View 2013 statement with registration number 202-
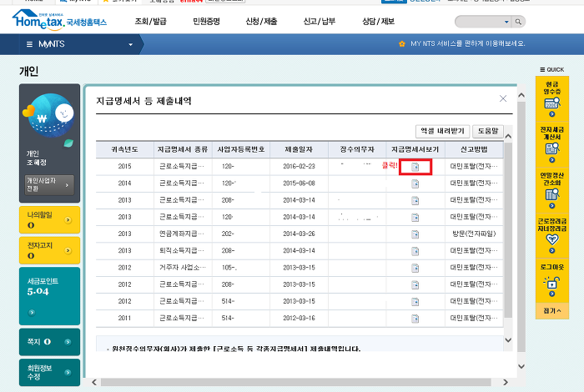The height and width of the screenshot is (392, 584). pos(415,234)
